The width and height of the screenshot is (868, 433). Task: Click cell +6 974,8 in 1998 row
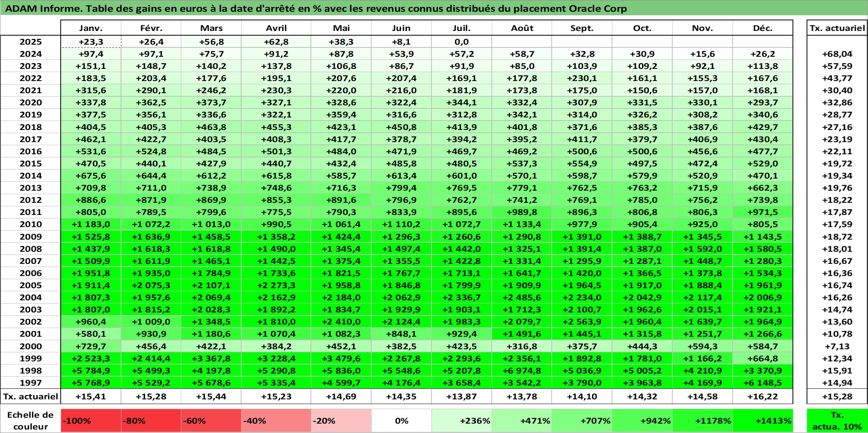click(x=522, y=371)
